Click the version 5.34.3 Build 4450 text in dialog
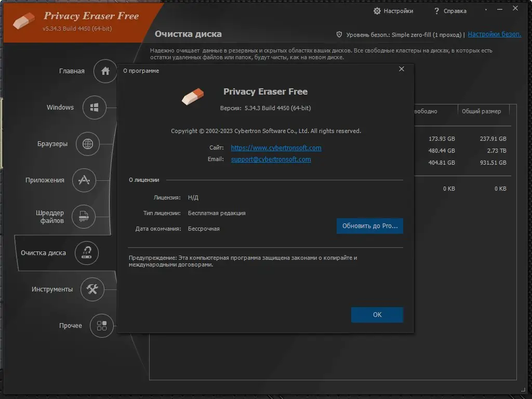This screenshot has width=532, height=399. 277,108
